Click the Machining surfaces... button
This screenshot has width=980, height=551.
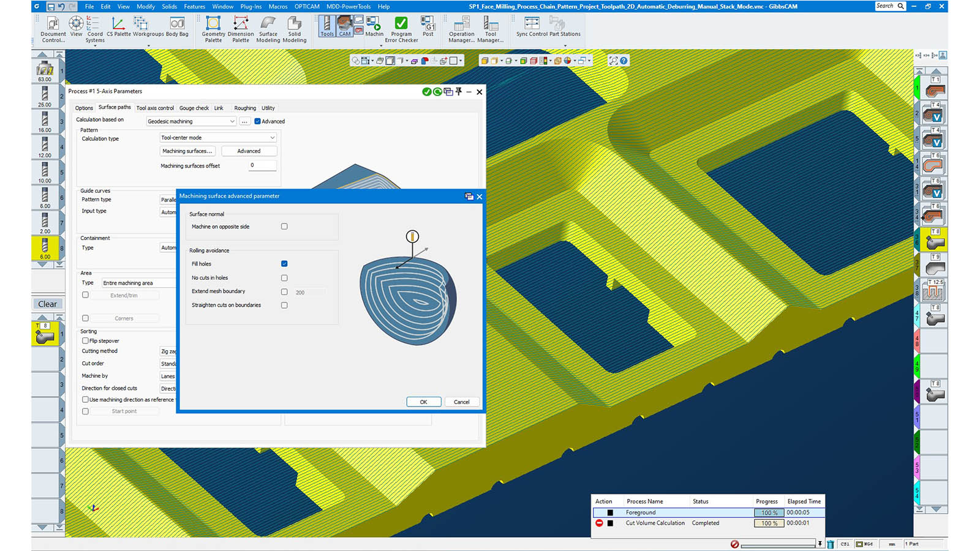coord(187,151)
